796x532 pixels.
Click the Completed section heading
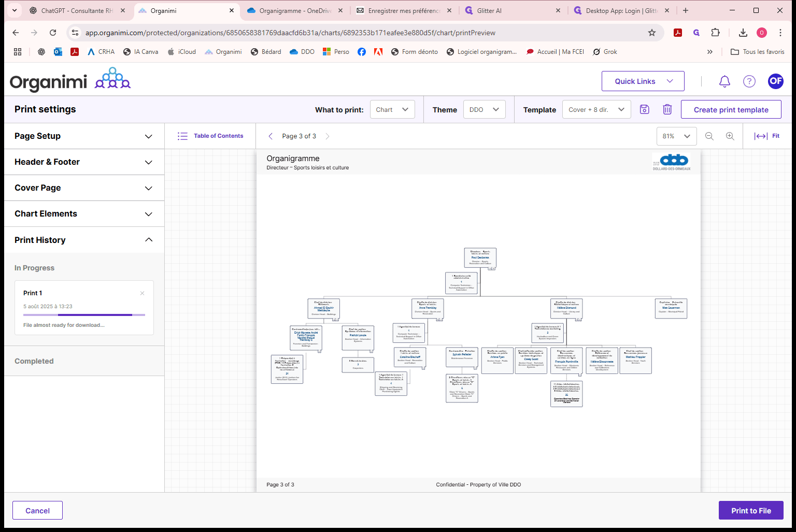[x=34, y=361]
